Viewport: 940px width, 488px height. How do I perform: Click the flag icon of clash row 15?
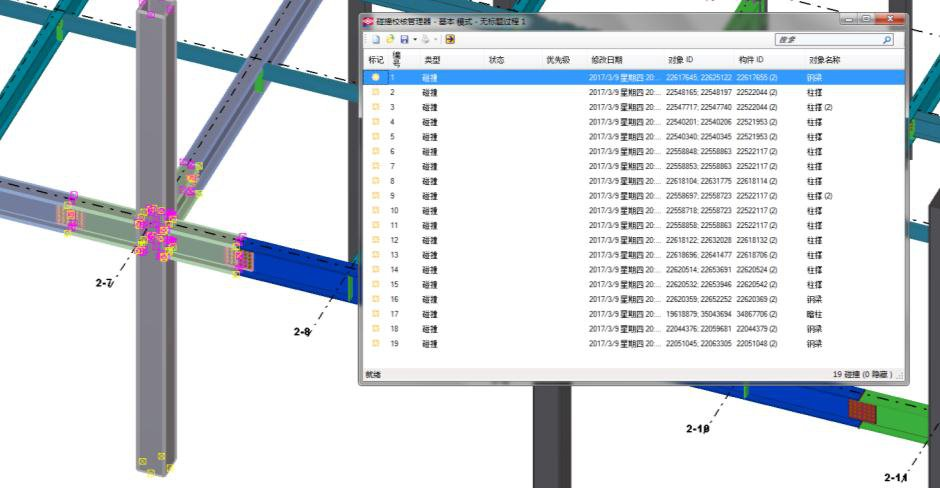coord(375,284)
